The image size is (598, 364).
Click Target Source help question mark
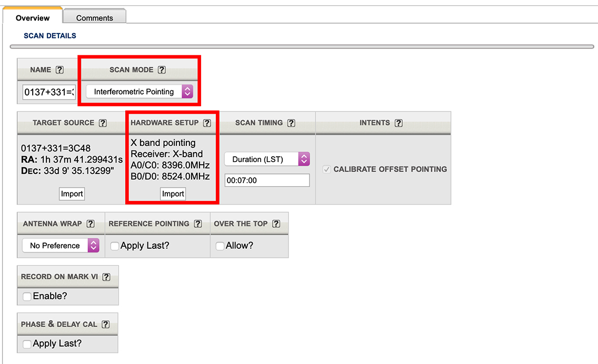click(x=103, y=123)
